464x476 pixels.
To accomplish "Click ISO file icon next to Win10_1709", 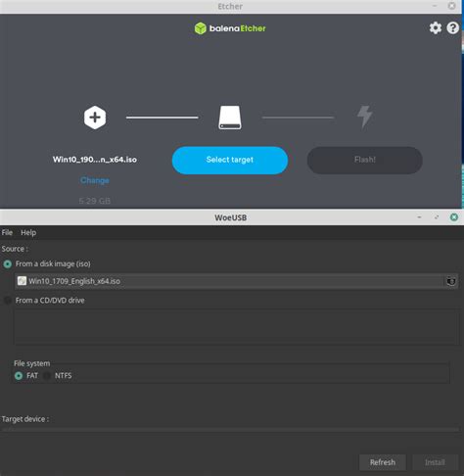I will click(x=22, y=281).
